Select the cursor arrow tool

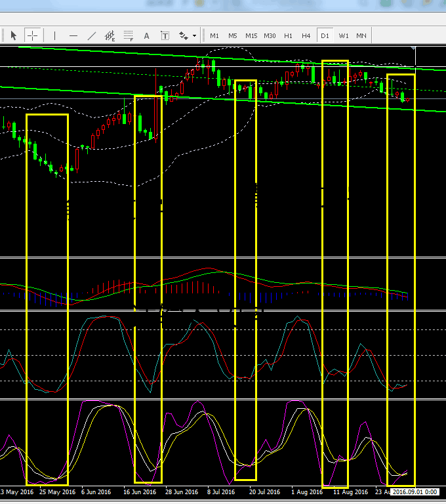pyautogui.click(x=13, y=35)
